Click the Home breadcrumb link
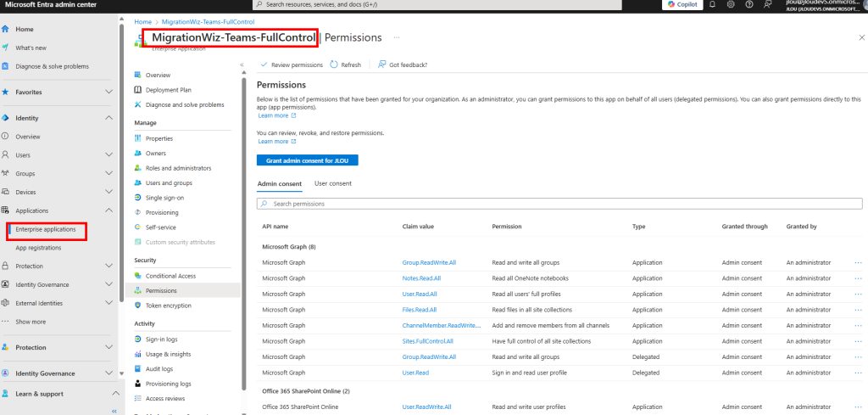The image size is (868, 415). (x=142, y=21)
